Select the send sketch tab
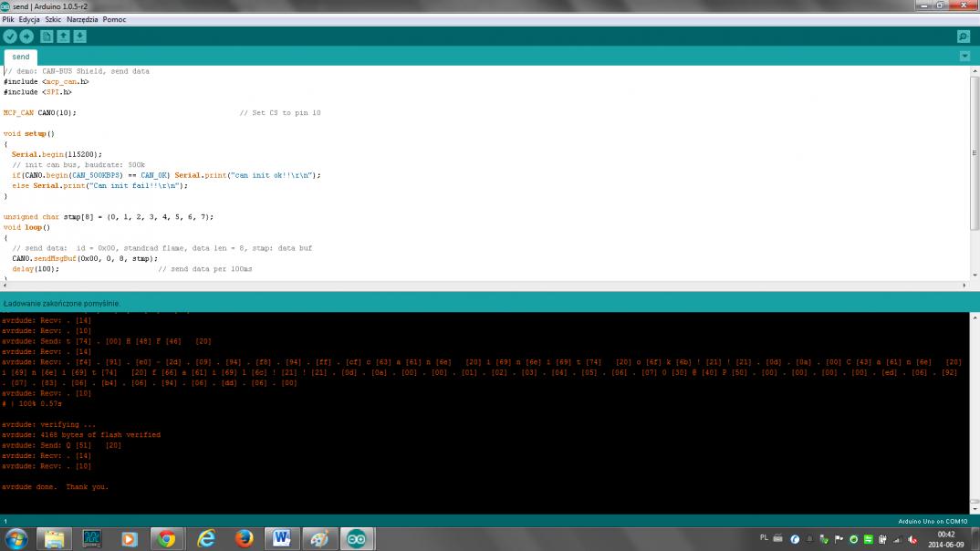 pyautogui.click(x=20, y=57)
